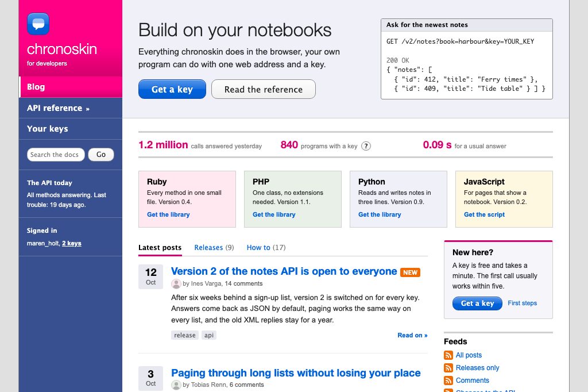
Task: Click the Search the docs field
Action: [56, 155]
